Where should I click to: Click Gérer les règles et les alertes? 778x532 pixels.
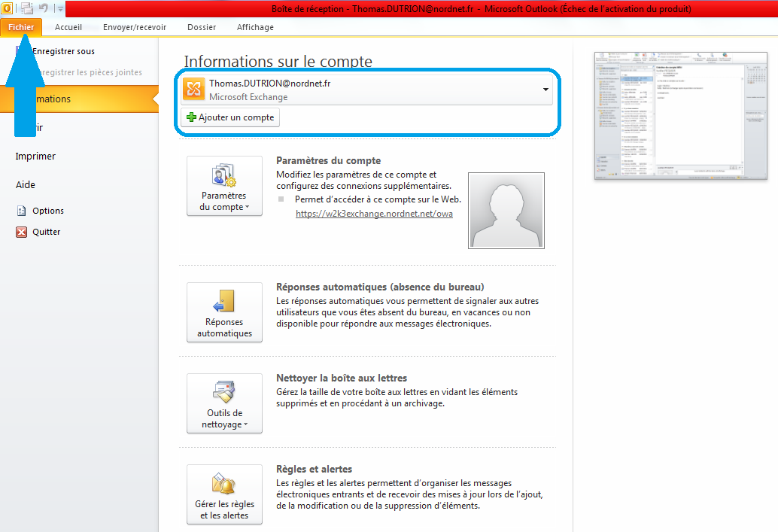(224, 494)
